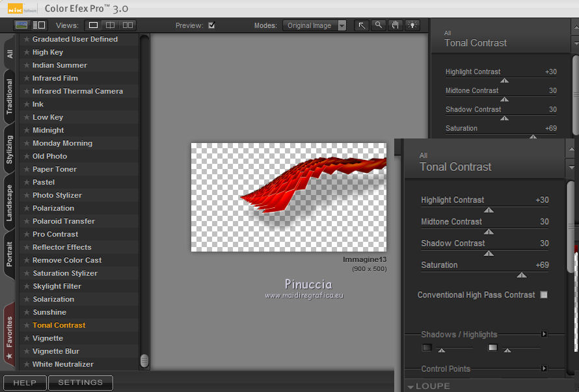Switch to split preview view
Viewport: 579px width, 392px height.
tap(111, 25)
